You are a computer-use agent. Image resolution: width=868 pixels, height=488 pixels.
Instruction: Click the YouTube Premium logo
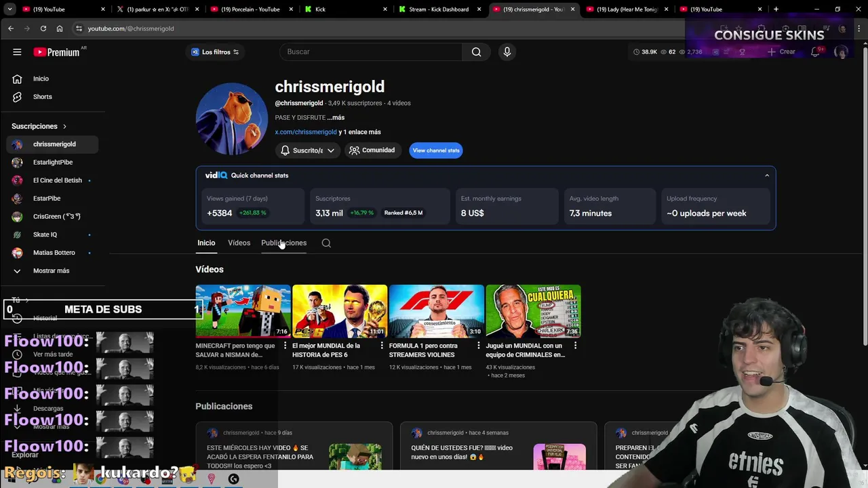tap(56, 52)
